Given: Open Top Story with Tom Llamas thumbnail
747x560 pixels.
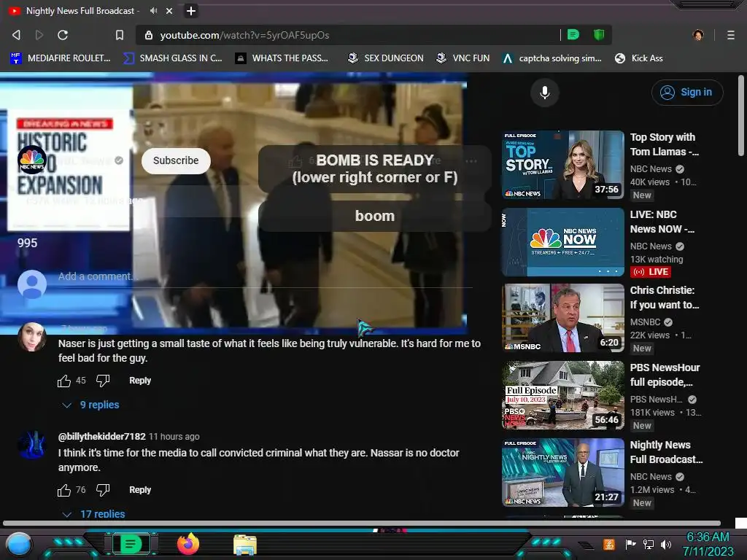Looking at the screenshot, I should click(563, 165).
